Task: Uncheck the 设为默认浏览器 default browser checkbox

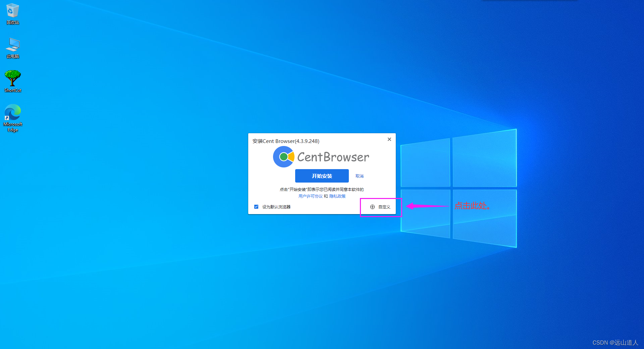Action: pos(256,207)
